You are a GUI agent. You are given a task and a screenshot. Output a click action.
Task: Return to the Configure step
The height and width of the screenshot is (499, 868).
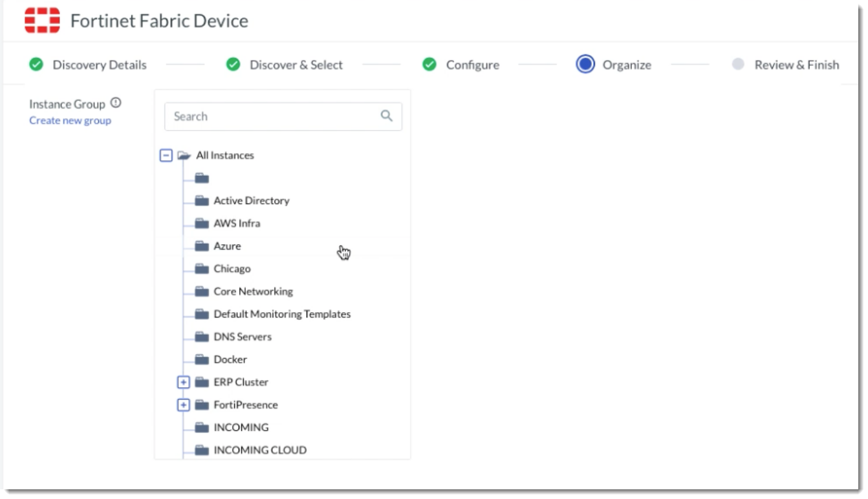(x=472, y=65)
